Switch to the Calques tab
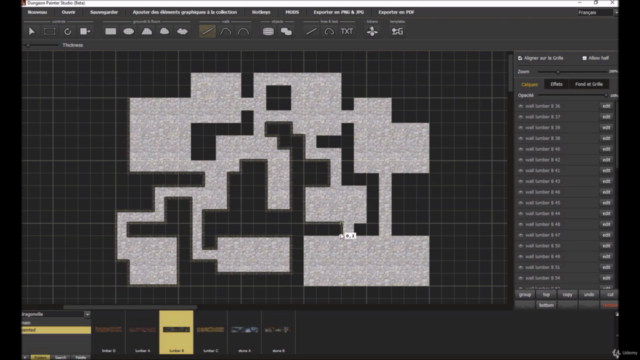Image resolution: width=640 pixels, height=360 pixels. tap(529, 84)
